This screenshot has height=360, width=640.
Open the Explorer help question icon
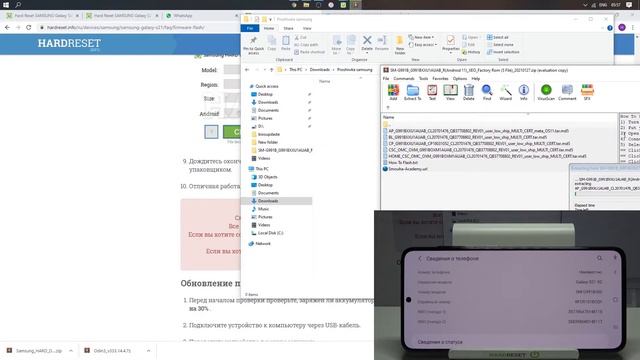tap(609, 28)
